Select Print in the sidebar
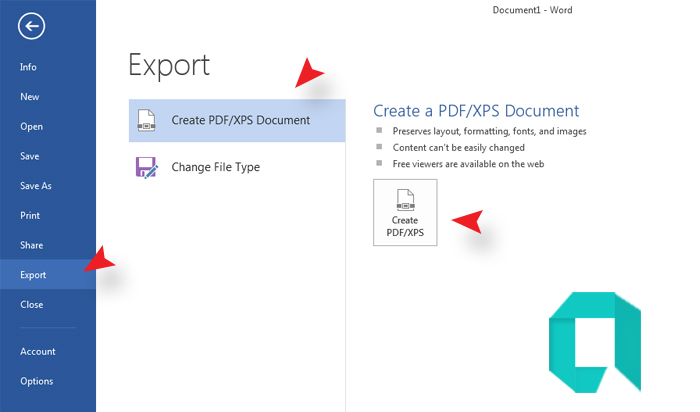This screenshot has height=412, width=700. click(30, 216)
